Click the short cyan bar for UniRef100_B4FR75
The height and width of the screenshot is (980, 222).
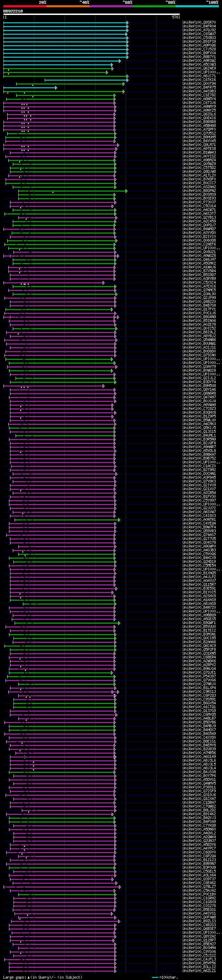click(30, 88)
